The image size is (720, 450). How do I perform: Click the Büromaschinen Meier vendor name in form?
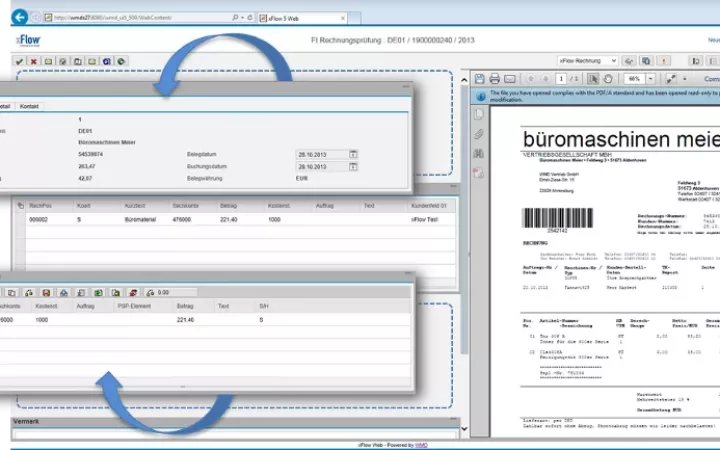point(107,142)
